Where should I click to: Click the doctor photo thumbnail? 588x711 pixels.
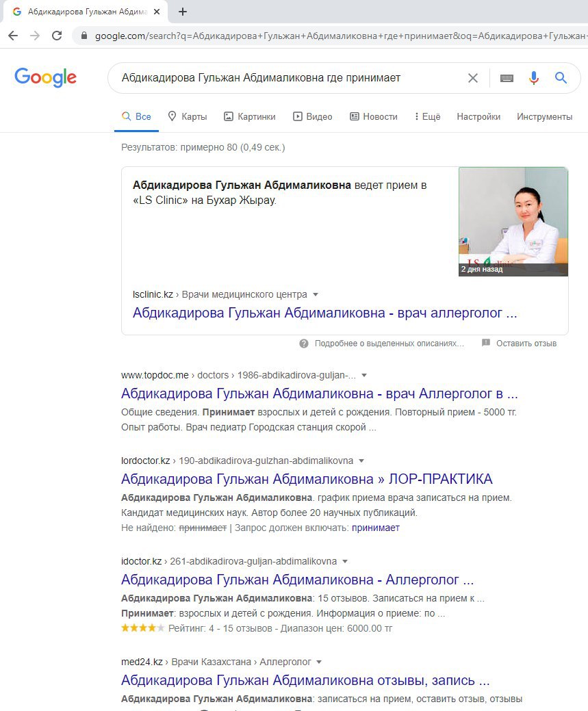click(x=513, y=221)
